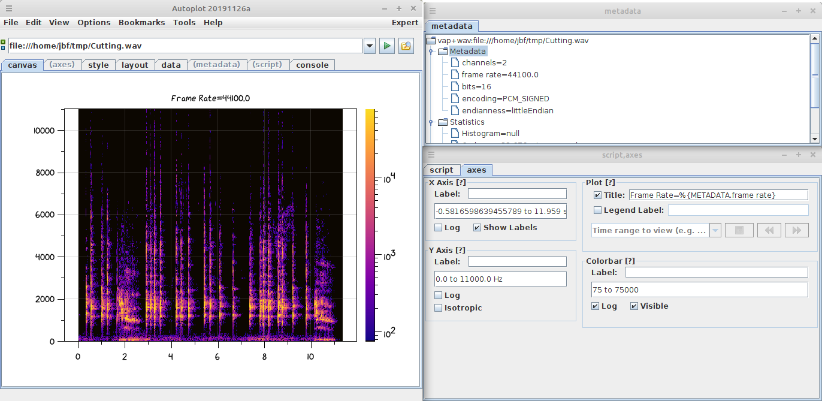Click the colorbar gradient on the spectrogram plot
Image resolution: width=822 pixels, height=401 pixels.
[370, 224]
